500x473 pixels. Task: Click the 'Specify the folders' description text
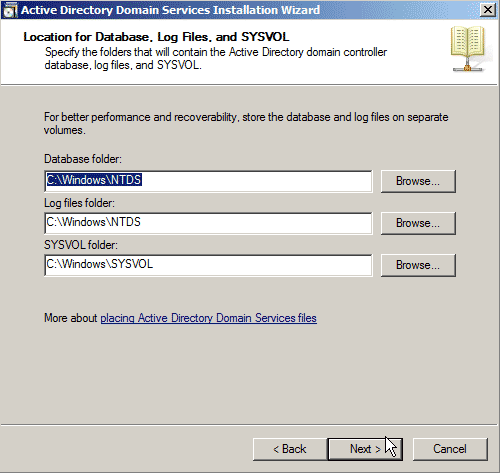click(216, 58)
